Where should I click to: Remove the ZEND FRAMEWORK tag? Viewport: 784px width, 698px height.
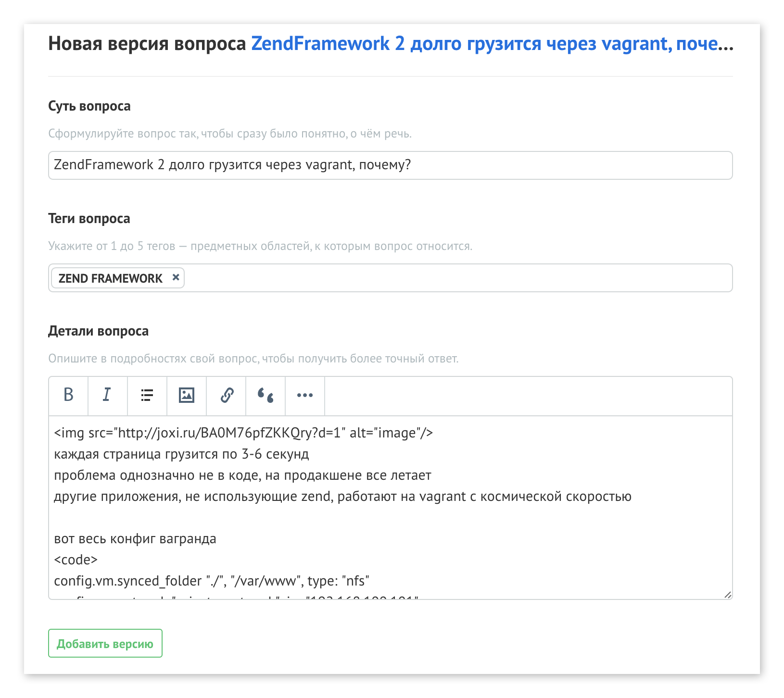click(176, 278)
